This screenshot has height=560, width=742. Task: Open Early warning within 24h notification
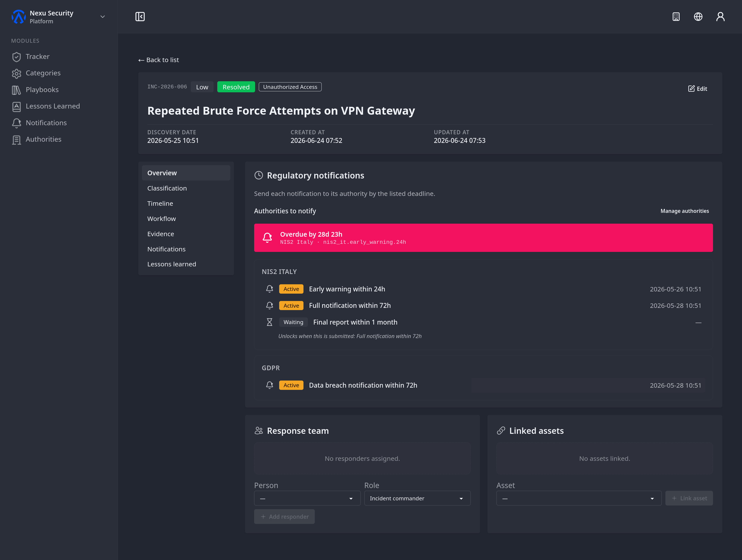click(483, 289)
